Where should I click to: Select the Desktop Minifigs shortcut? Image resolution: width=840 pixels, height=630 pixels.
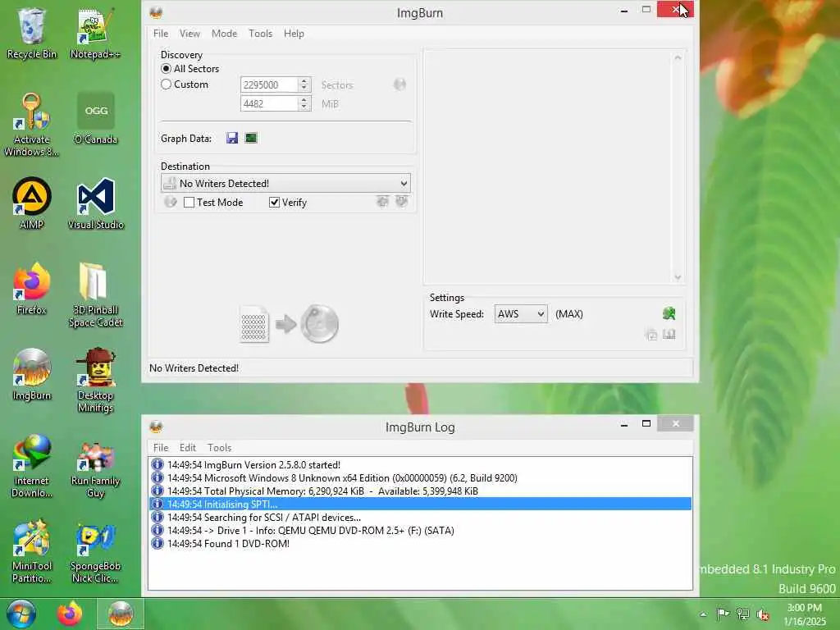[x=95, y=380]
